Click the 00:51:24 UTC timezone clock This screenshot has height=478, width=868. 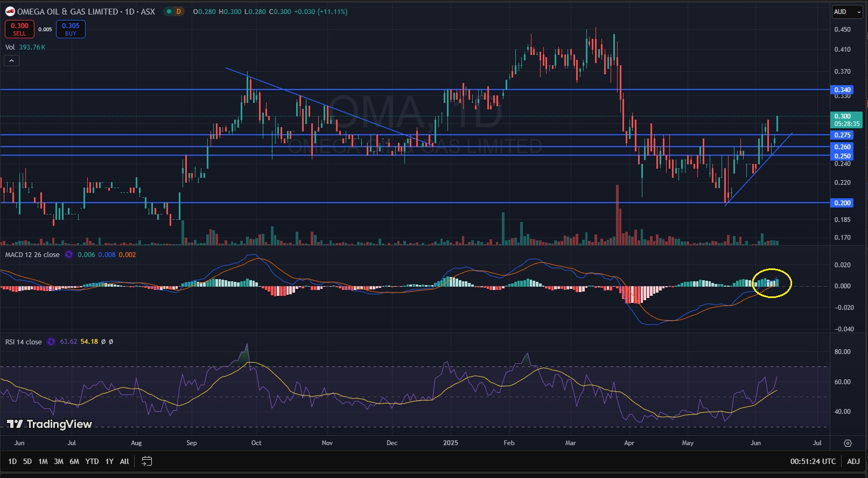(x=813, y=461)
